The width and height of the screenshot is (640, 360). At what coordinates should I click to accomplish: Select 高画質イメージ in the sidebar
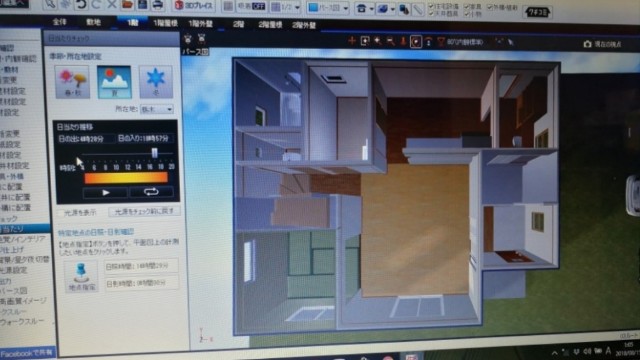coord(24,301)
